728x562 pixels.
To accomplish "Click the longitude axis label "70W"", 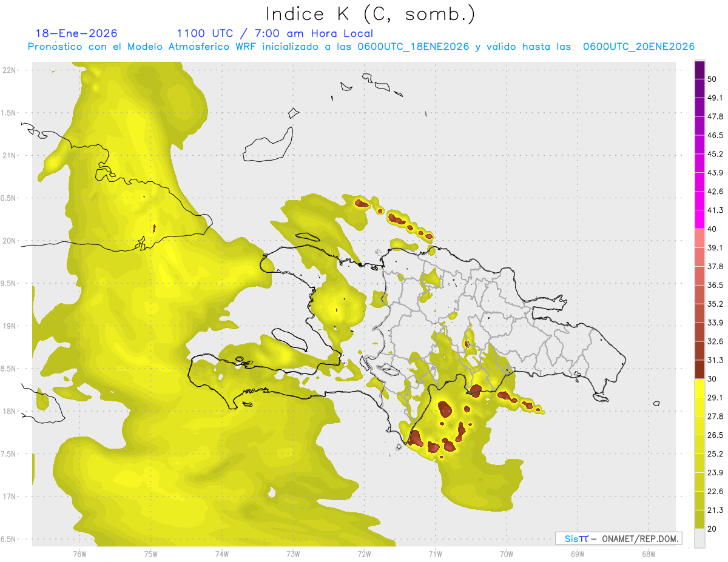I will [x=507, y=554].
